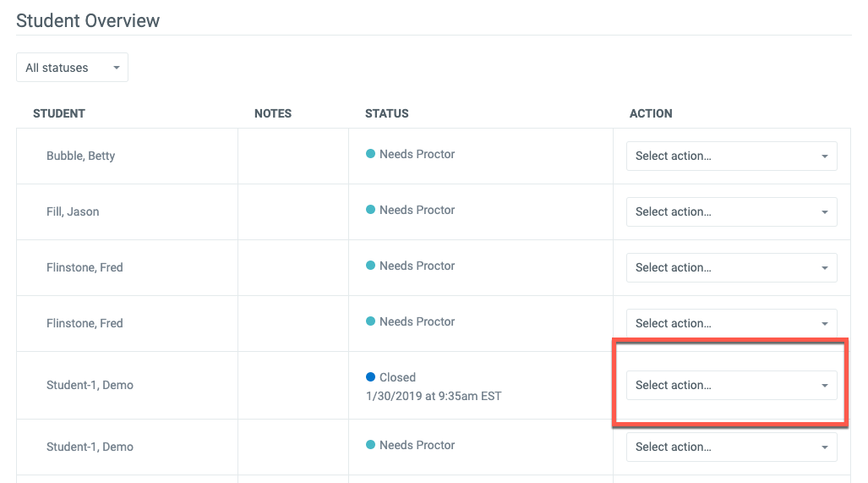Screen dimensions: 868x483
Task: Click the Closed status label
Action: click(397, 377)
